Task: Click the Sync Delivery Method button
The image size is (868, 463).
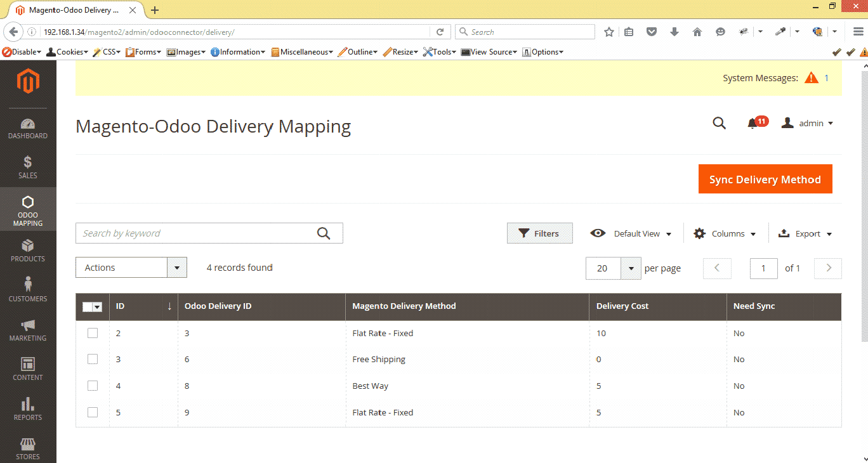Action: 765,179
